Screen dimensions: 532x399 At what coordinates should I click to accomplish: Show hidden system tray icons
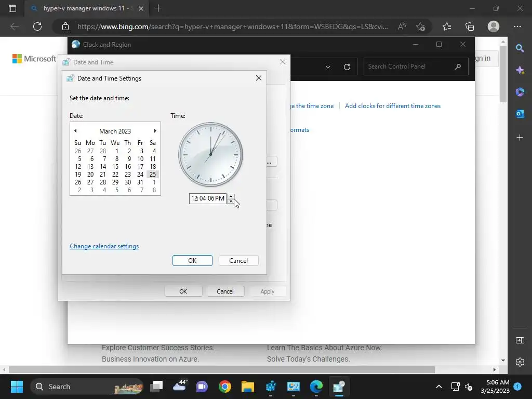coord(438,387)
